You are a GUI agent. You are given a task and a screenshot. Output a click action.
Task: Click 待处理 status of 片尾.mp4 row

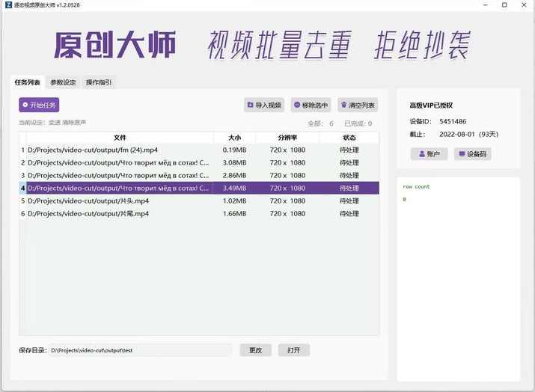pyautogui.click(x=349, y=213)
